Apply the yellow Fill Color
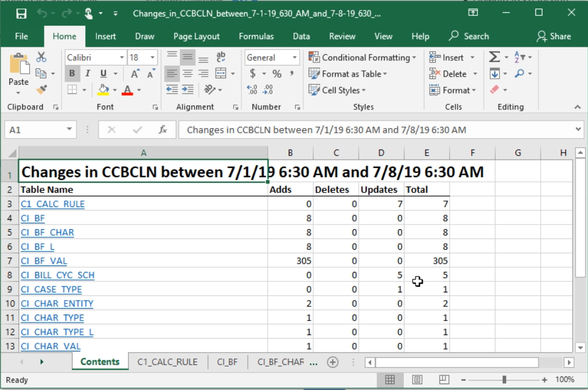 point(103,90)
